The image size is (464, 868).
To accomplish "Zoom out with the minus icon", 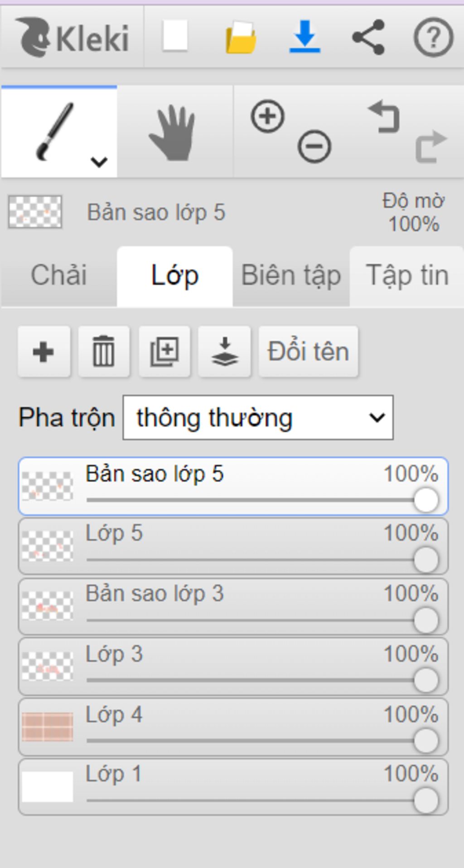I will tap(314, 146).
